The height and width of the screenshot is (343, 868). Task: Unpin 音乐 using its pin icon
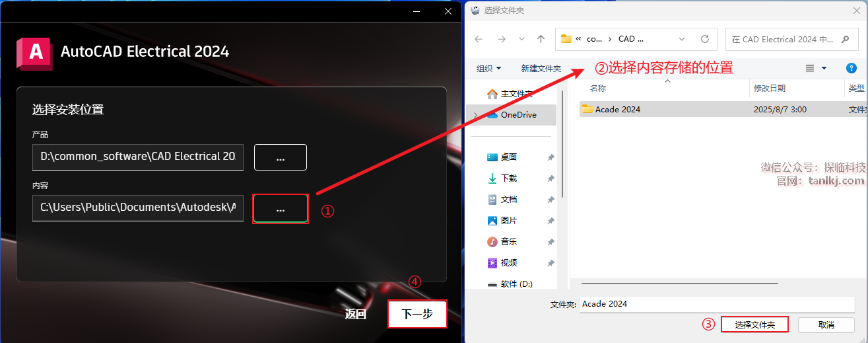click(x=551, y=242)
